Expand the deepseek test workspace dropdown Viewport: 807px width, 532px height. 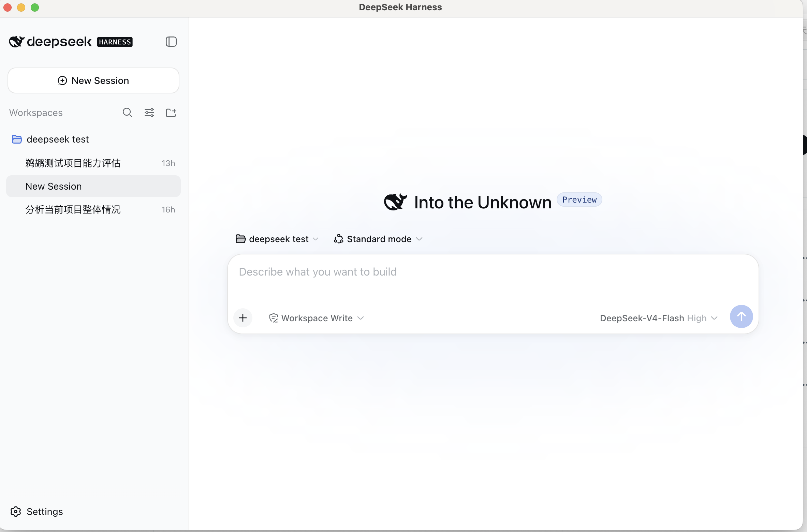point(277,239)
